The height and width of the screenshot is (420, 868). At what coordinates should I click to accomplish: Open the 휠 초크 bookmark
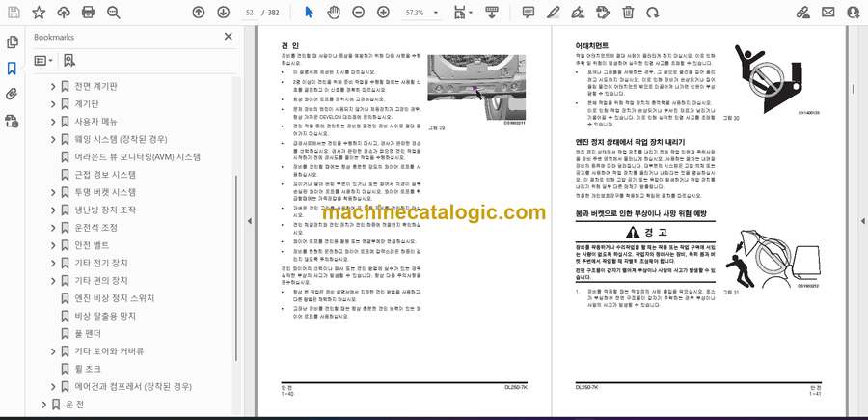pyautogui.click(x=88, y=369)
